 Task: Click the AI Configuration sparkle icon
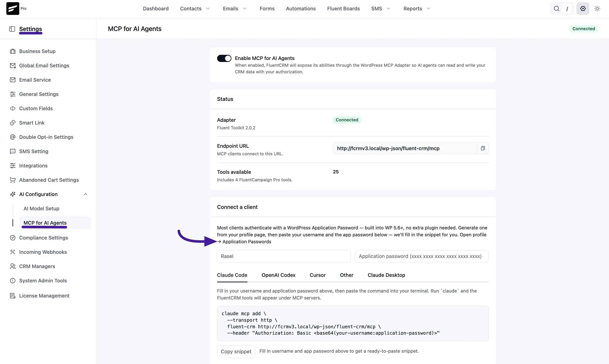(x=13, y=194)
